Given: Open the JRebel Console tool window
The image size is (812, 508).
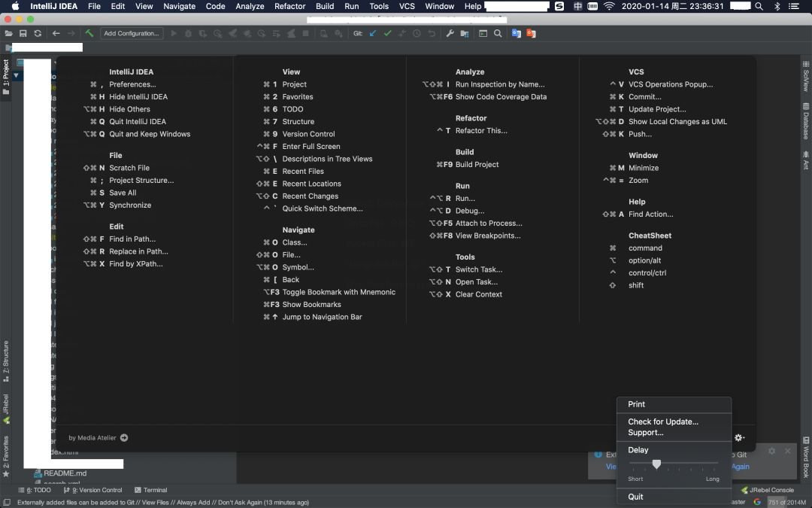Looking at the screenshot, I should point(767,490).
